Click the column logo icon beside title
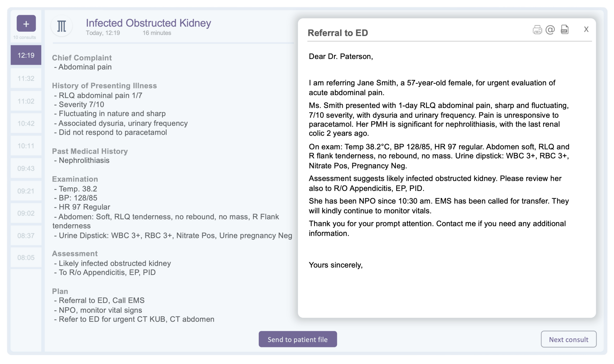The image size is (614, 364). pyautogui.click(x=61, y=26)
